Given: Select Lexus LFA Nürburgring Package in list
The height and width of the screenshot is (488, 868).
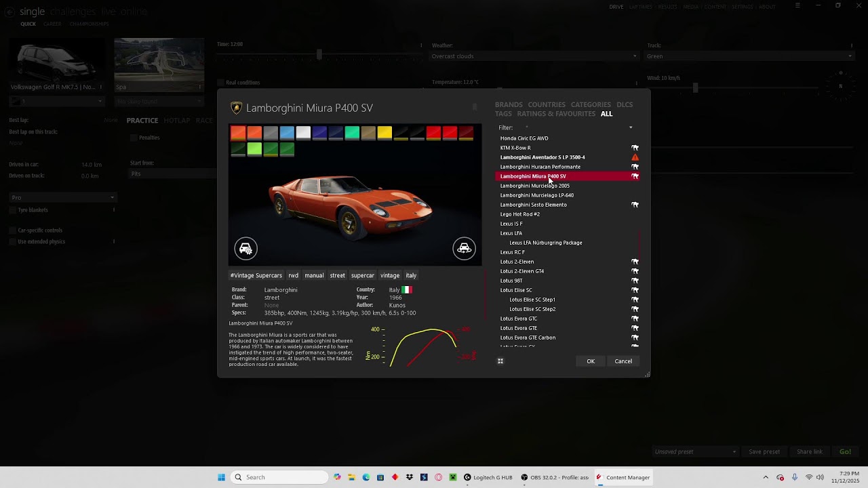Looking at the screenshot, I should click(567, 243).
